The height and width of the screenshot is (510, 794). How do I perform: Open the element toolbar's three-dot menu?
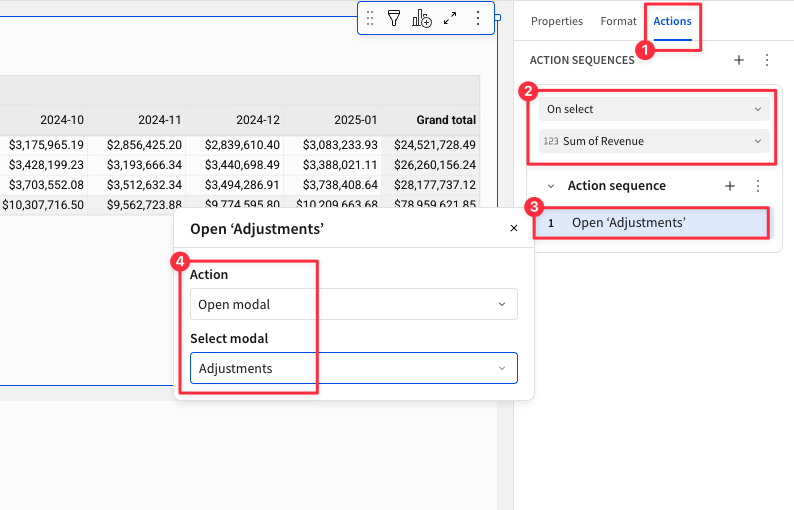477,18
